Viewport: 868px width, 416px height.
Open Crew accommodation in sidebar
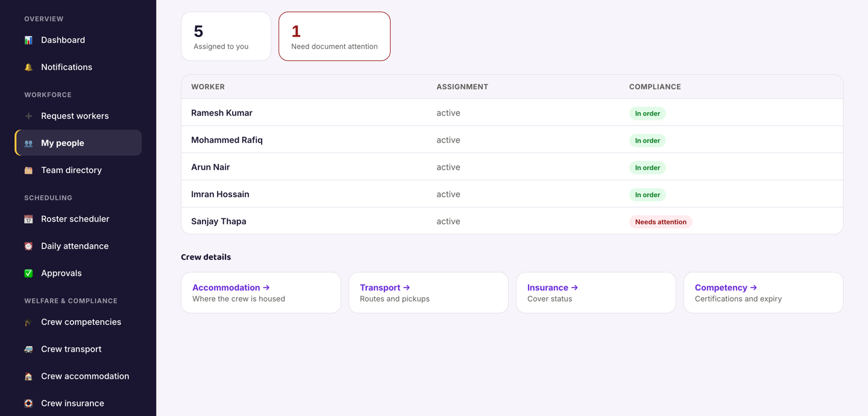click(78, 376)
